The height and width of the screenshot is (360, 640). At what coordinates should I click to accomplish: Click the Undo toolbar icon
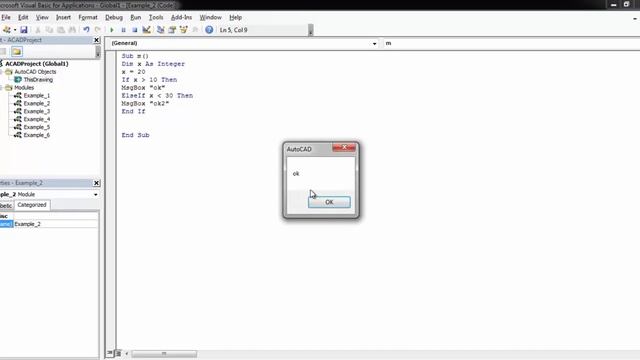click(x=86, y=30)
